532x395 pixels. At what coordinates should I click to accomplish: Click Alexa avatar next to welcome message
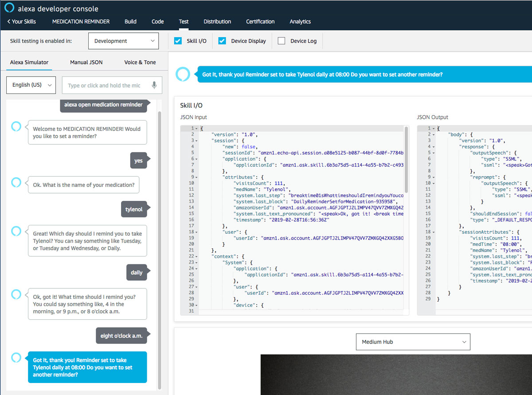tap(16, 126)
